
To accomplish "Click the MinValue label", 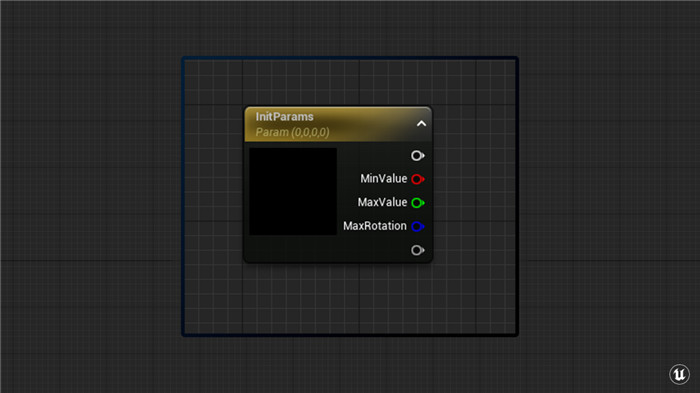I will point(383,179).
